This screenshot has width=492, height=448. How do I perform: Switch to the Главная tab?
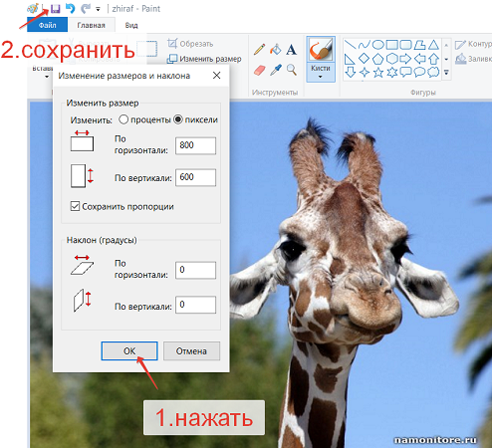pos(91,25)
